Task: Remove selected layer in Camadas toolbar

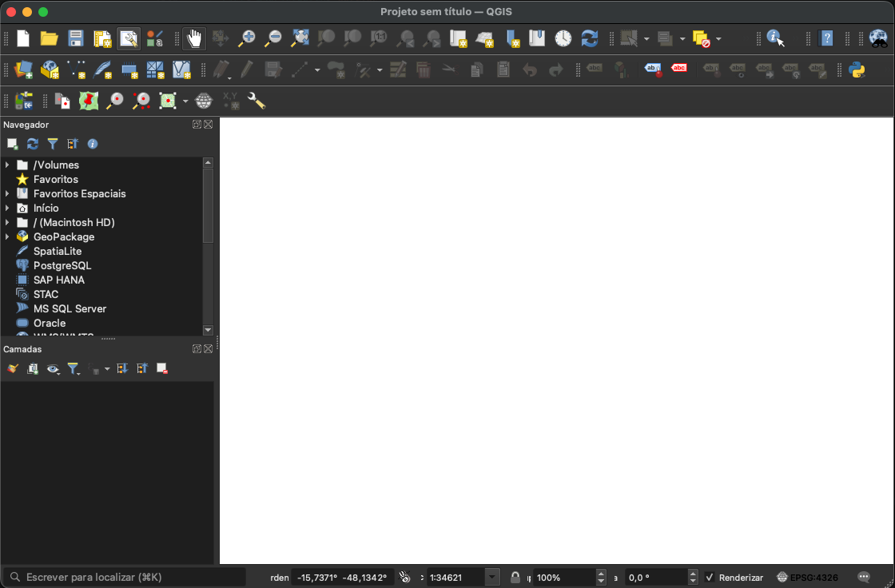Action: 162,369
